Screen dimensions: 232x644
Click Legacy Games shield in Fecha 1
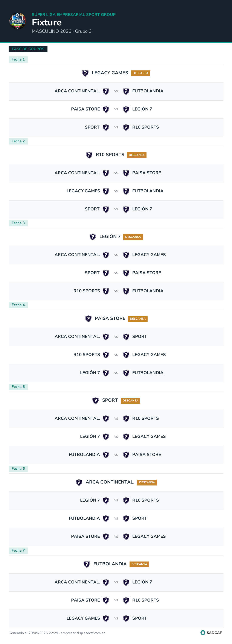click(85, 73)
